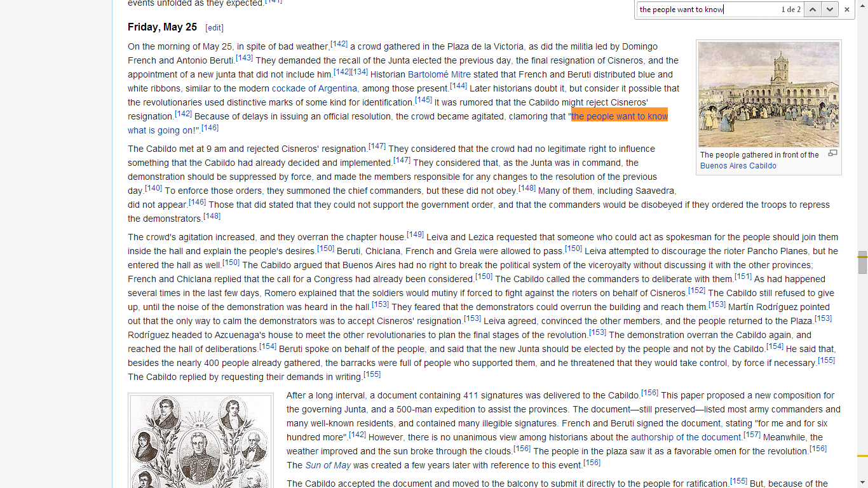Open citation [143] after Antonio Beruti
868x488 pixels.
click(x=244, y=58)
